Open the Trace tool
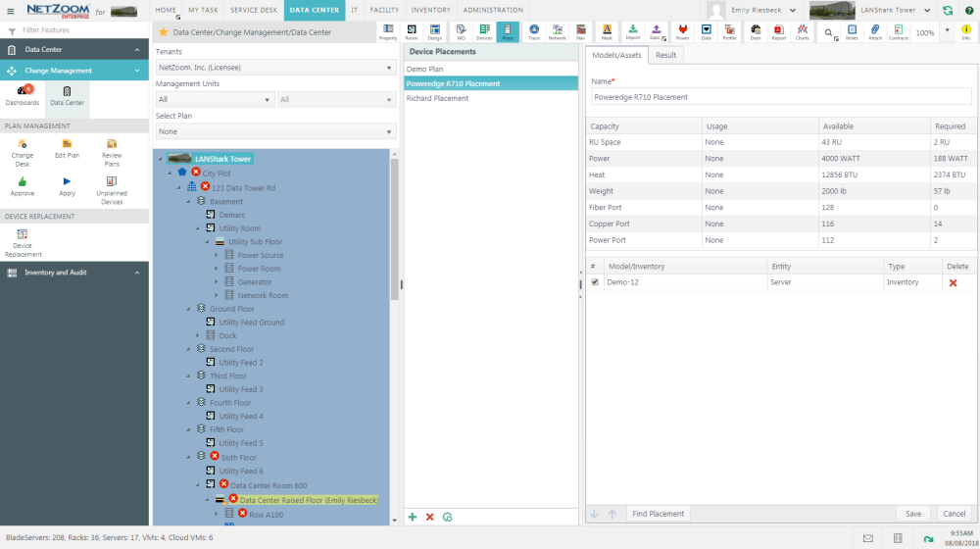 (534, 32)
